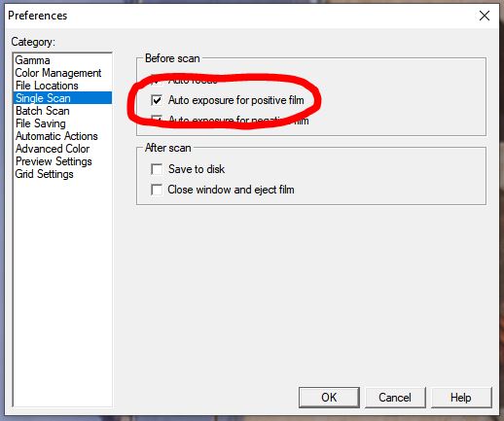Image resolution: width=504 pixels, height=421 pixels.
Task: Click the Cancel button
Action: tap(395, 398)
